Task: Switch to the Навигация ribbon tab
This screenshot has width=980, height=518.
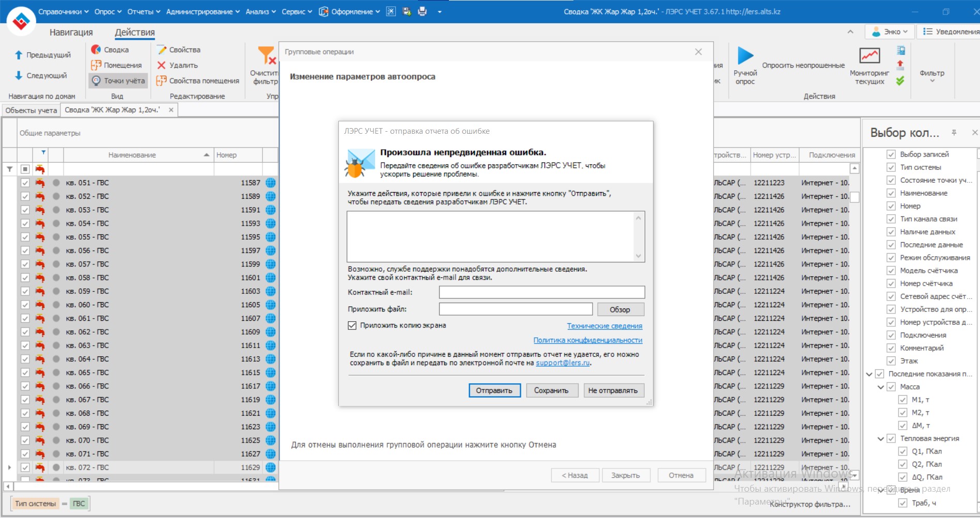Action: (x=71, y=32)
